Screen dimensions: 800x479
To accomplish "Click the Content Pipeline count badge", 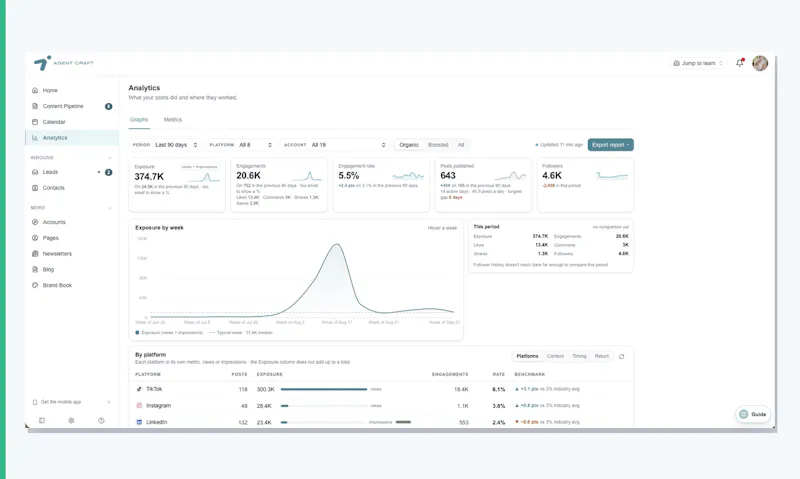I will point(108,106).
